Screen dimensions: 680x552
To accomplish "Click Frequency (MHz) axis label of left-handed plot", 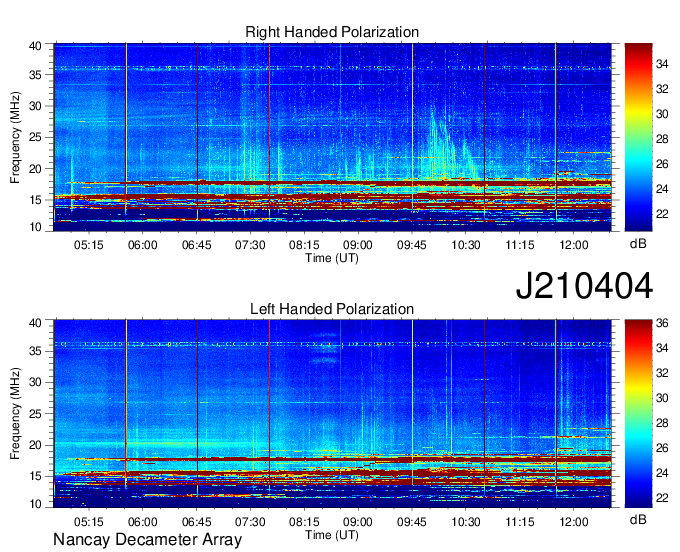I will click(15, 414).
